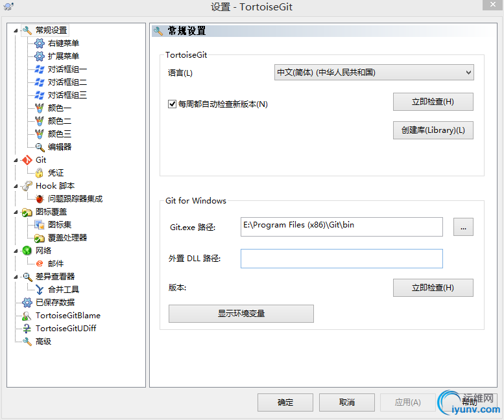
Task: Click the icon set image beside 图标集
Action: click(x=39, y=225)
